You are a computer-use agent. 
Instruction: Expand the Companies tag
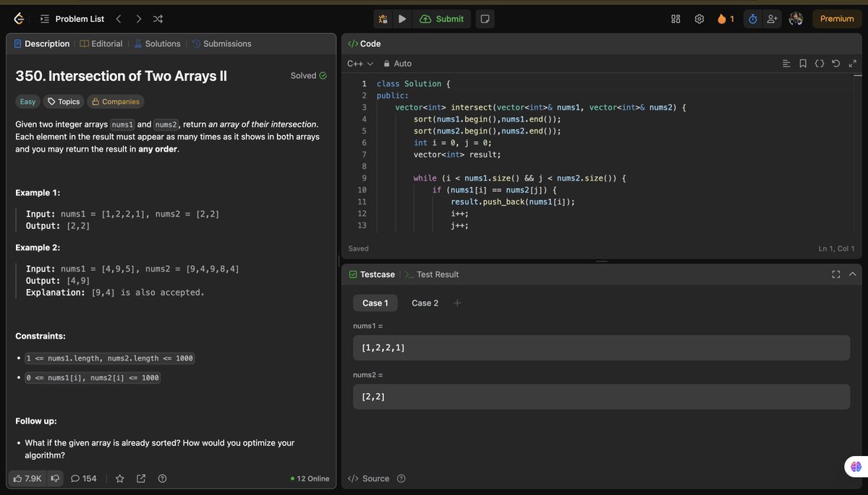pyautogui.click(x=116, y=102)
